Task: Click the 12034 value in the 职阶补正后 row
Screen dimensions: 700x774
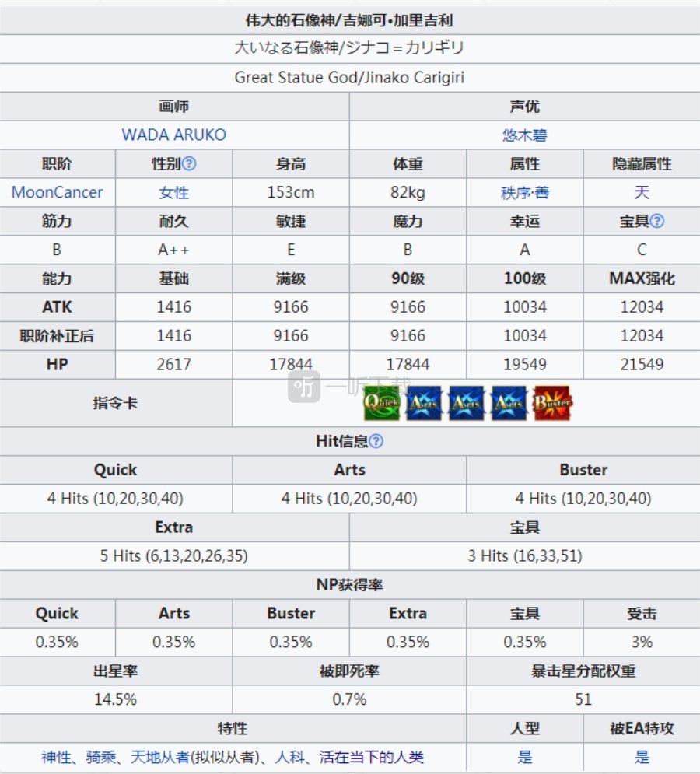Action: [642, 336]
